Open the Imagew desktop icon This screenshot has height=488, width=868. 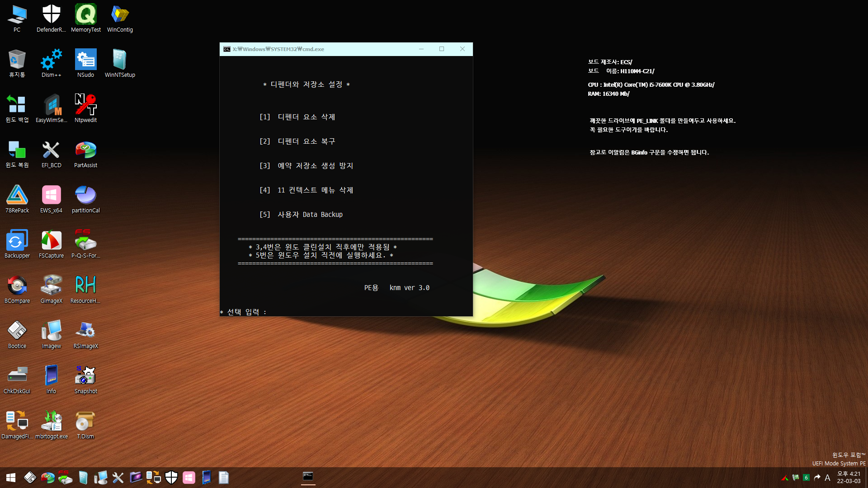(51, 334)
